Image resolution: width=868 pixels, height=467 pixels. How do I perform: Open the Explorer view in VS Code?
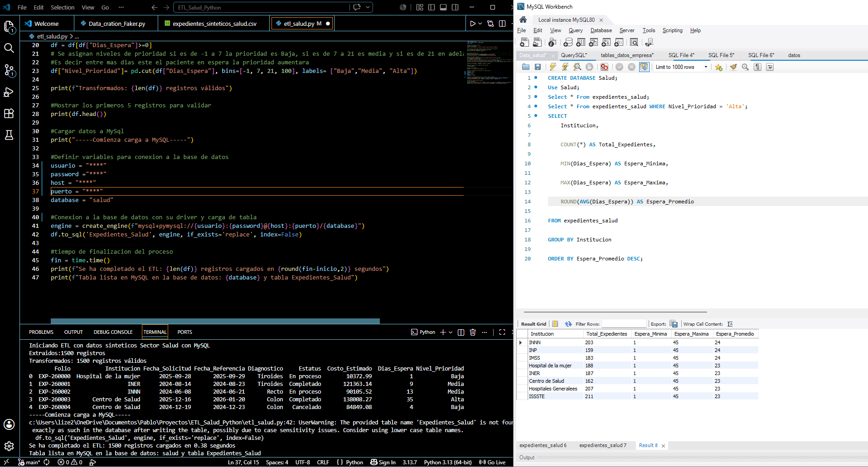pyautogui.click(x=9, y=27)
